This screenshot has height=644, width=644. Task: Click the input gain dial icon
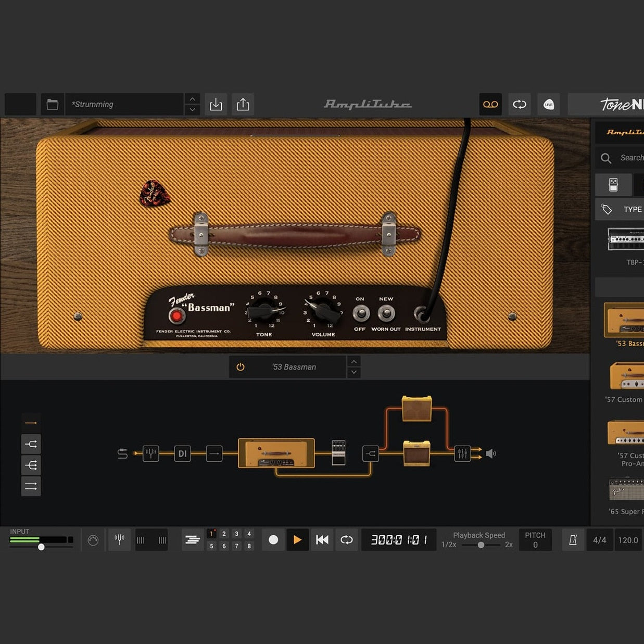point(93,540)
